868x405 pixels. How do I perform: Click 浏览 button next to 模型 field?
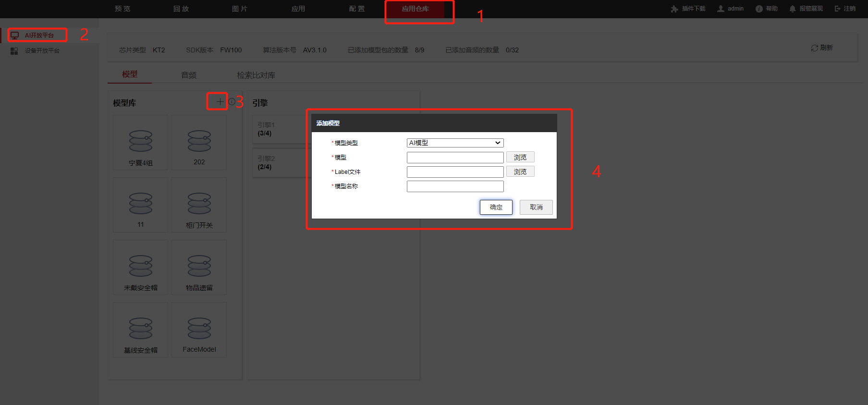(x=520, y=157)
